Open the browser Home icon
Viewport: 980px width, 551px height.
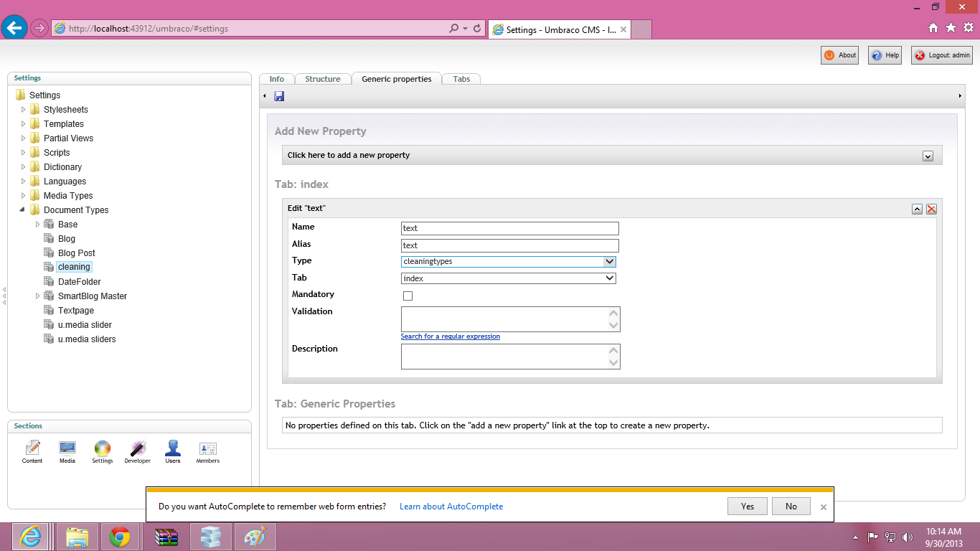[933, 28]
